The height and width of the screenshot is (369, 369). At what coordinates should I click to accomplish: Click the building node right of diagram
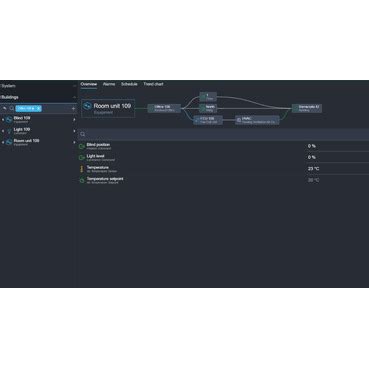coord(307,108)
